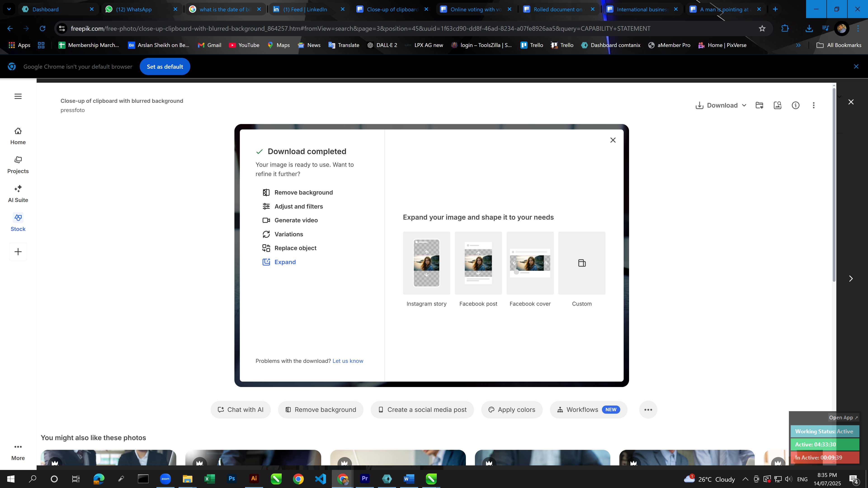Show image info icon
Screen dimensions: 868x488
[x=796, y=106]
